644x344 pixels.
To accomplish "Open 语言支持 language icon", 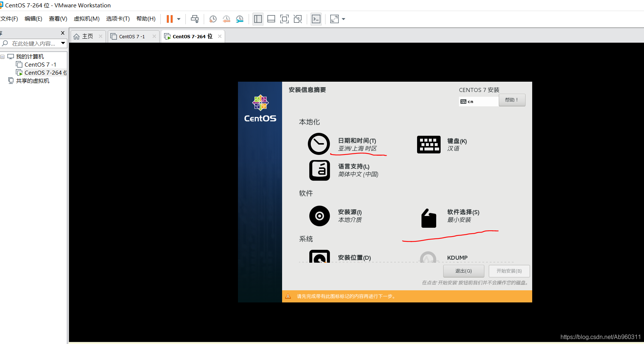I will pos(320,170).
